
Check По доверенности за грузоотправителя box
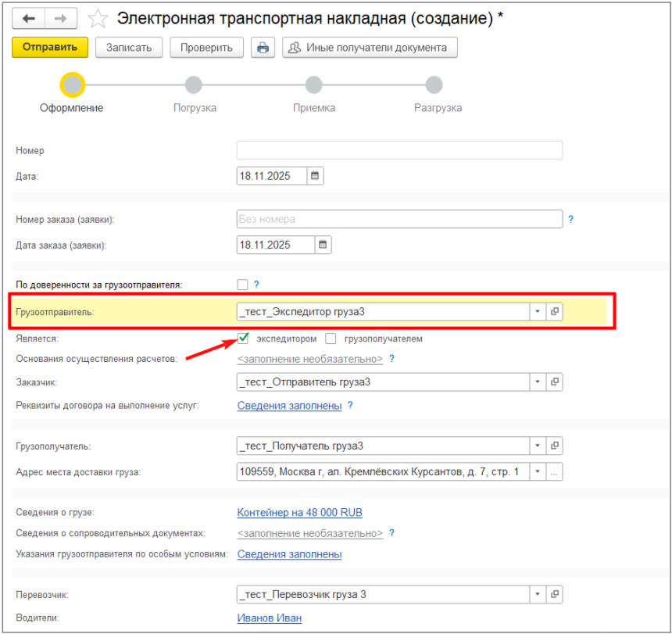(243, 285)
